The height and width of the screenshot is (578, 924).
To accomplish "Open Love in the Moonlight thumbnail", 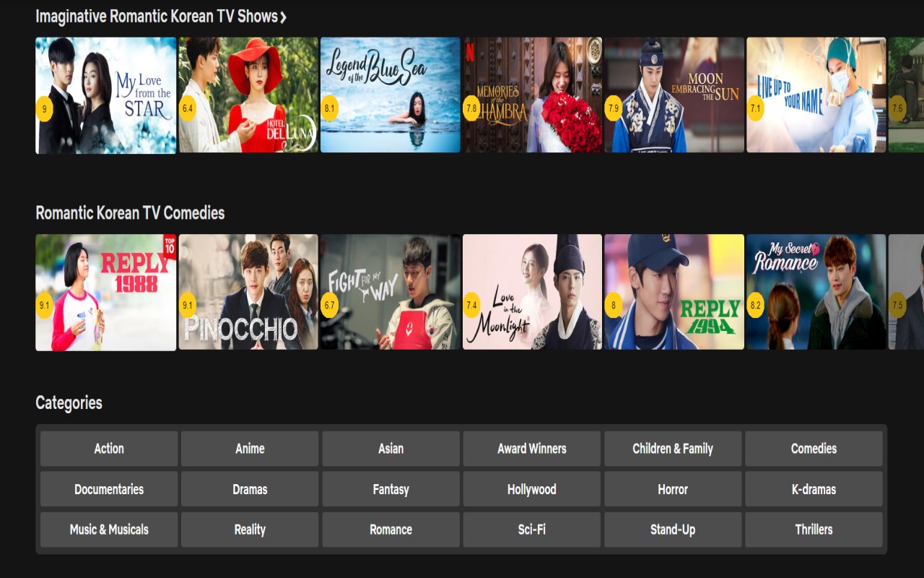I will (x=532, y=292).
